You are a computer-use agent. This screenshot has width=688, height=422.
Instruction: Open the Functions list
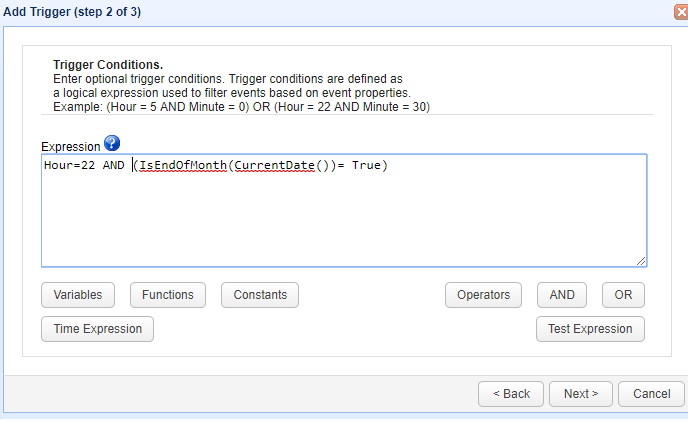coord(168,295)
